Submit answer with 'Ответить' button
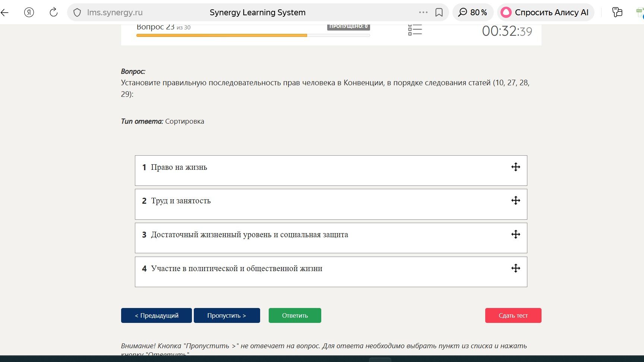The image size is (644, 362). (x=295, y=315)
